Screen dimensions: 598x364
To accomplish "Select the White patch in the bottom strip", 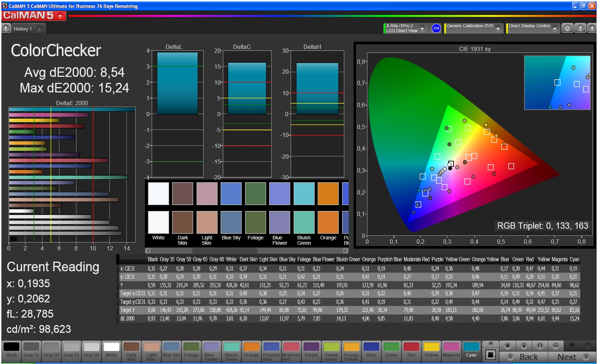I will click(111, 351).
